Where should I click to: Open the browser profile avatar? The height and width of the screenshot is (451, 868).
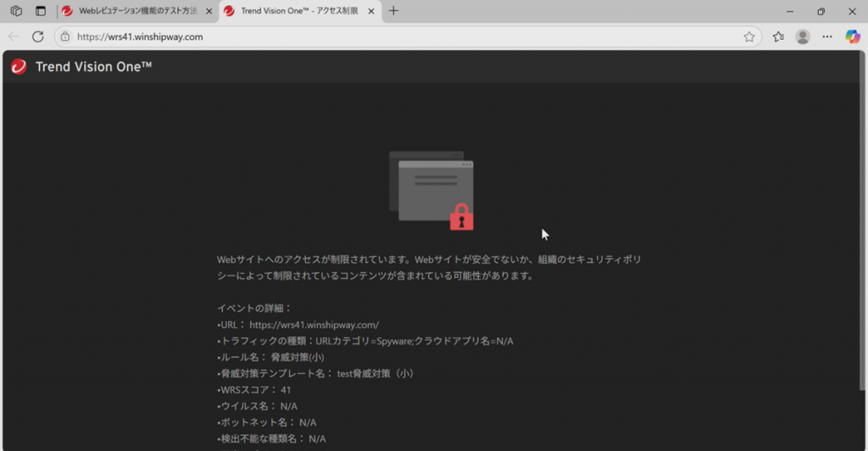click(x=803, y=36)
